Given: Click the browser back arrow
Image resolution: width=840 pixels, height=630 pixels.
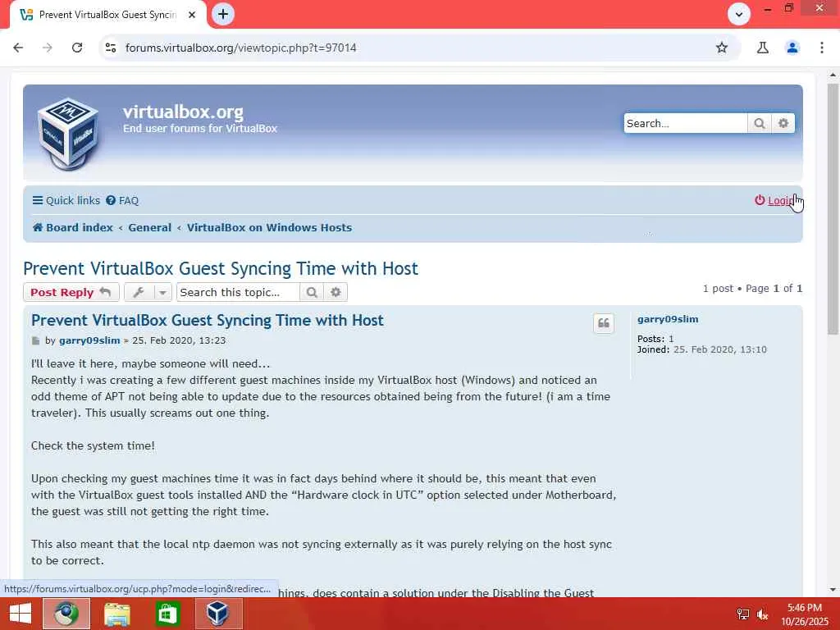Looking at the screenshot, I should click(x=18, y=48).
